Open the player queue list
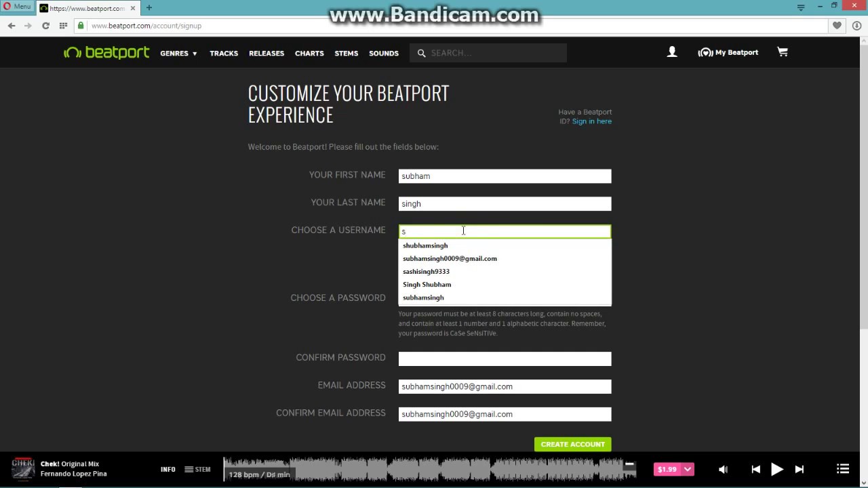 pos(843,469)
